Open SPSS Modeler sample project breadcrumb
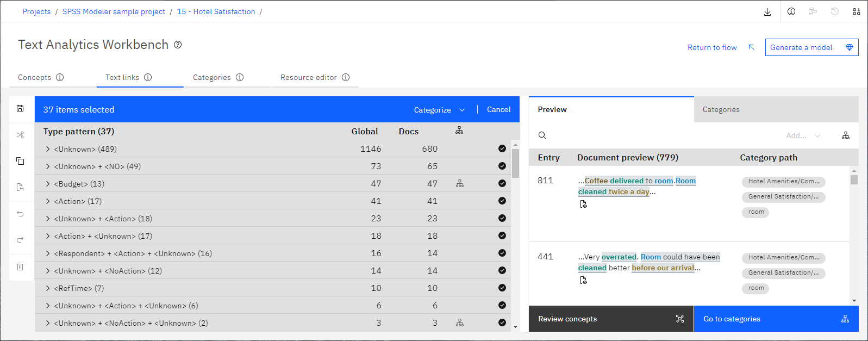Viewport: 868px width, 341px height. (114, 11)
